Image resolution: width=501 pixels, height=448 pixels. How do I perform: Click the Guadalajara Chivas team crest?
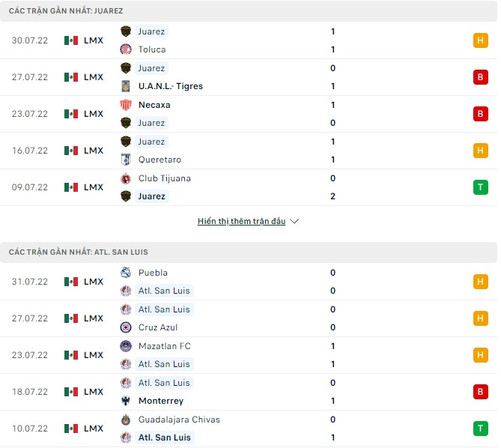126,420
